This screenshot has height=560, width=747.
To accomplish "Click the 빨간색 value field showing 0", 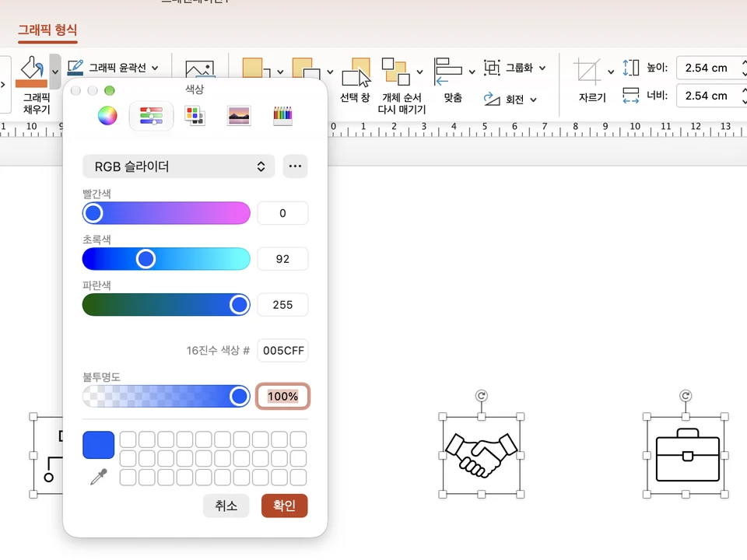I will click(282, 213).
